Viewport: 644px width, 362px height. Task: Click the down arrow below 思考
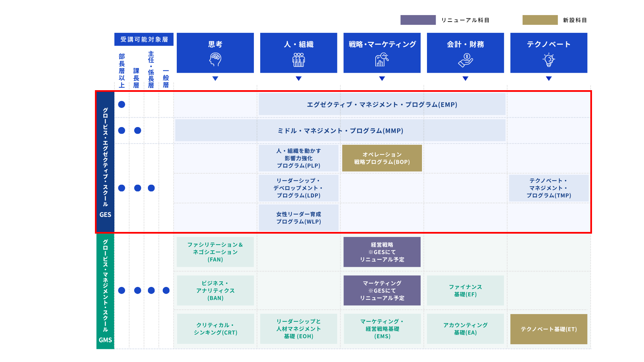pyautogui.click(x=215, y=78)
